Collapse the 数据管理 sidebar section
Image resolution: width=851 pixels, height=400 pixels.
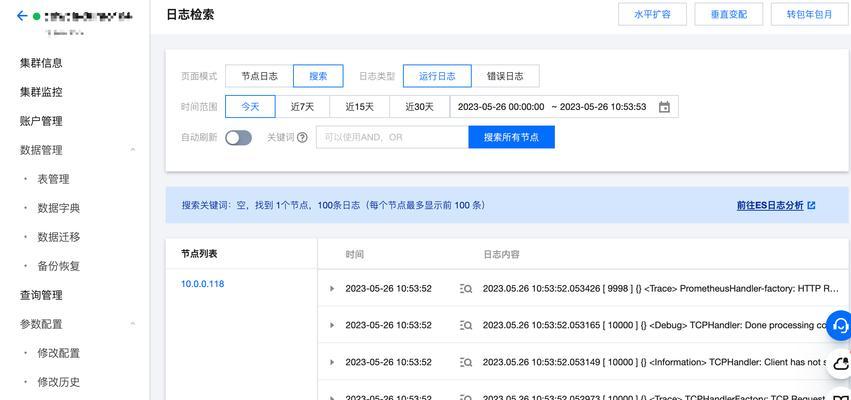pos(132,150)
